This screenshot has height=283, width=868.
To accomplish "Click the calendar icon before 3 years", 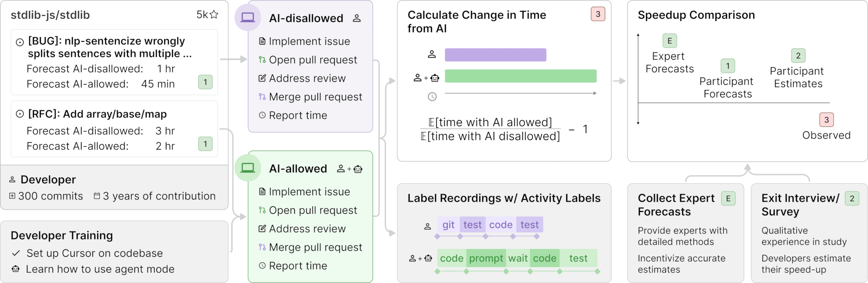I will pyautogui.click(x=97, y=196).
